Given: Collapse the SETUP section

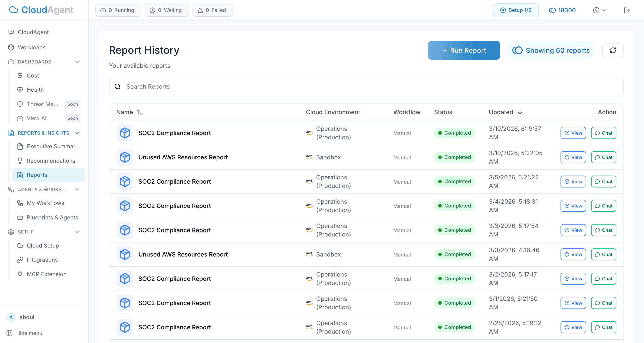Looking at the screenshot, I should tap(77, 232).
